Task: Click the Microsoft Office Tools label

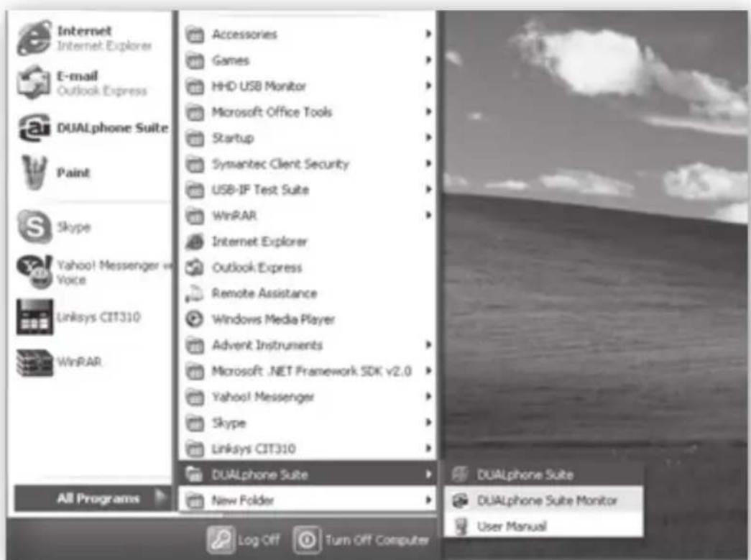Action: pos(272,112)
